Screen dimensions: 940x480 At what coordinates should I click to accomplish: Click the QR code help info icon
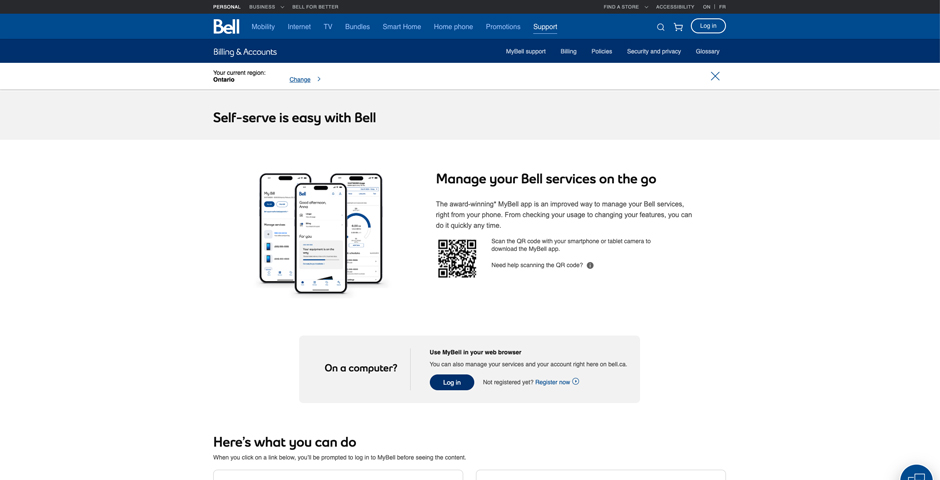click(590, 265)
